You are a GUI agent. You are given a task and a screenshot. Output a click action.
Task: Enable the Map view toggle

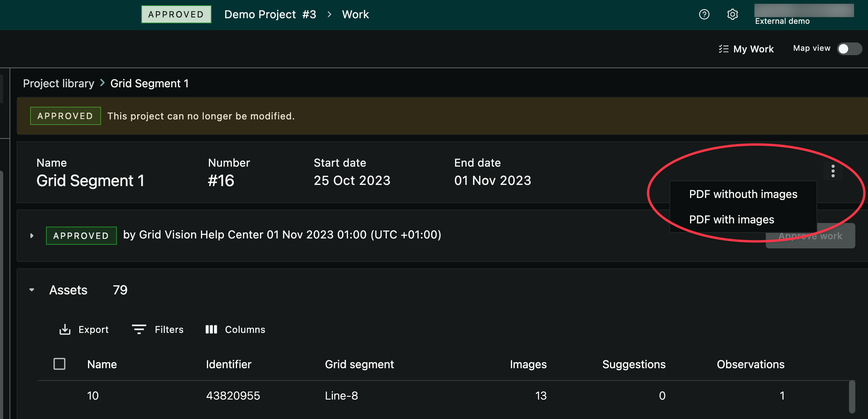(x=849, y=48)
